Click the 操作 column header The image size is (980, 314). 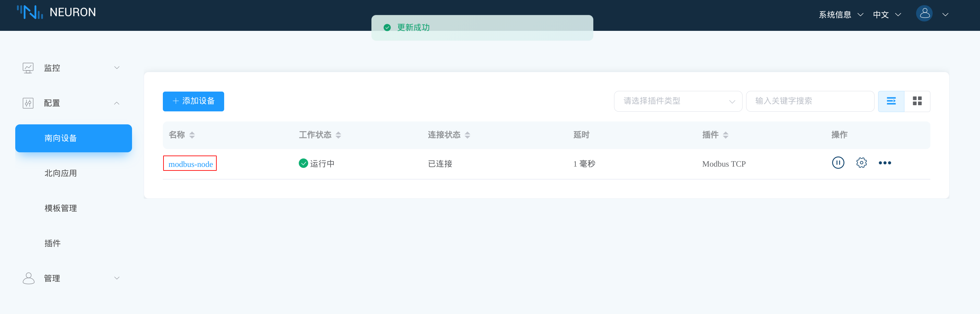pyautogui.click(x=839, y=135)
